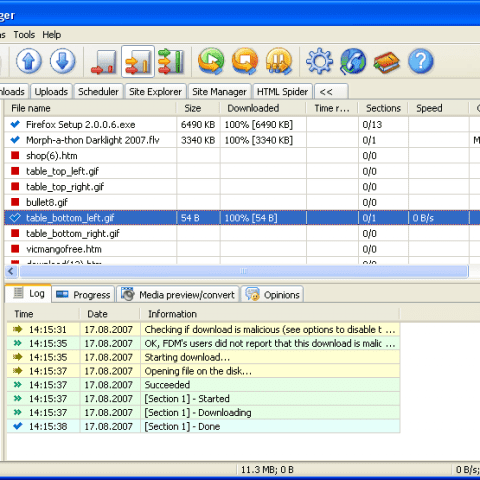This screenshot has width=480, height=480.
Task: Open the books help contents icon
Action: (387, 62)
